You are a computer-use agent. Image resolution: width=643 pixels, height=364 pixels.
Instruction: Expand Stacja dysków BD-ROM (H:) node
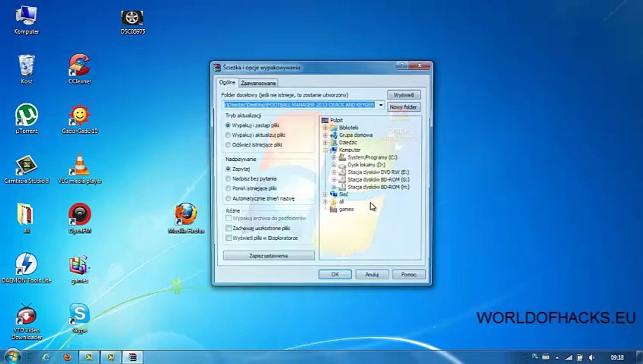[x=334, y=187]
